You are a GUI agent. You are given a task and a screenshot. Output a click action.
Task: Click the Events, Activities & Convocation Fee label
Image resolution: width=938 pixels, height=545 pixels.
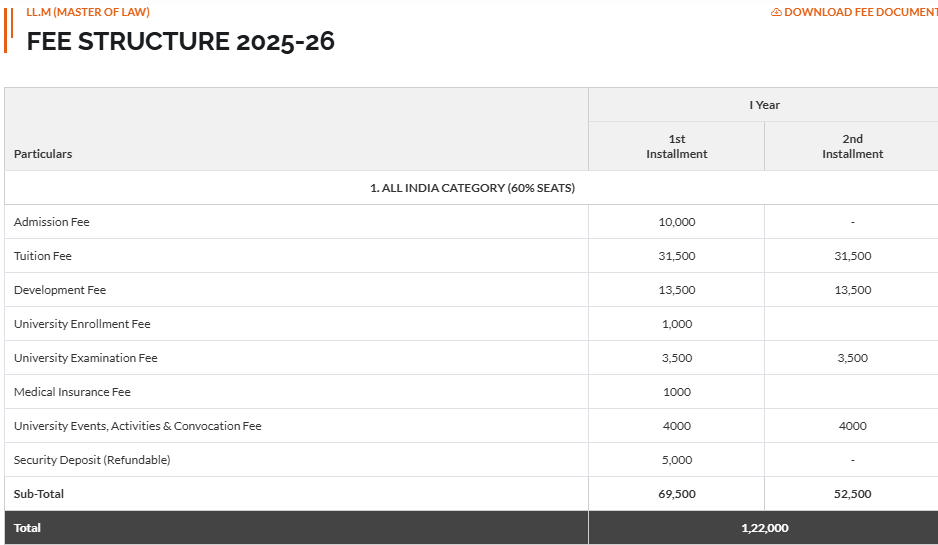[137, 426]
